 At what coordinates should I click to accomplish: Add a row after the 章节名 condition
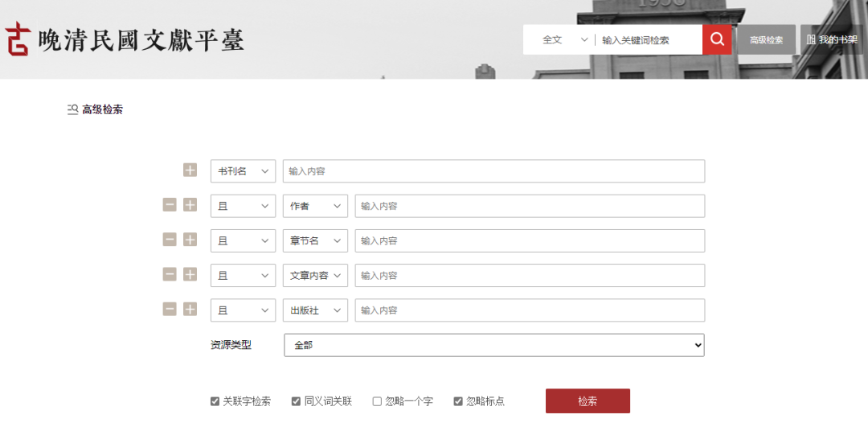point(190,240)
